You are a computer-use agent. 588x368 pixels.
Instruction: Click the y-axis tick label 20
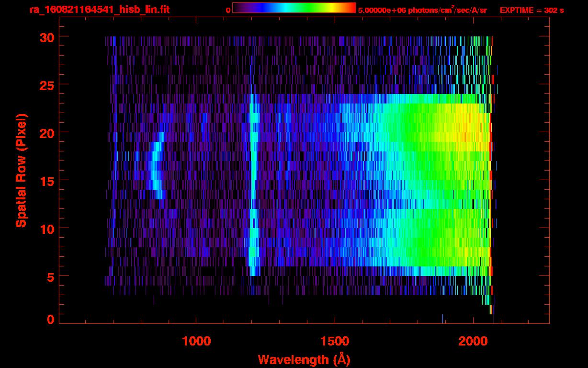(47, 133)
